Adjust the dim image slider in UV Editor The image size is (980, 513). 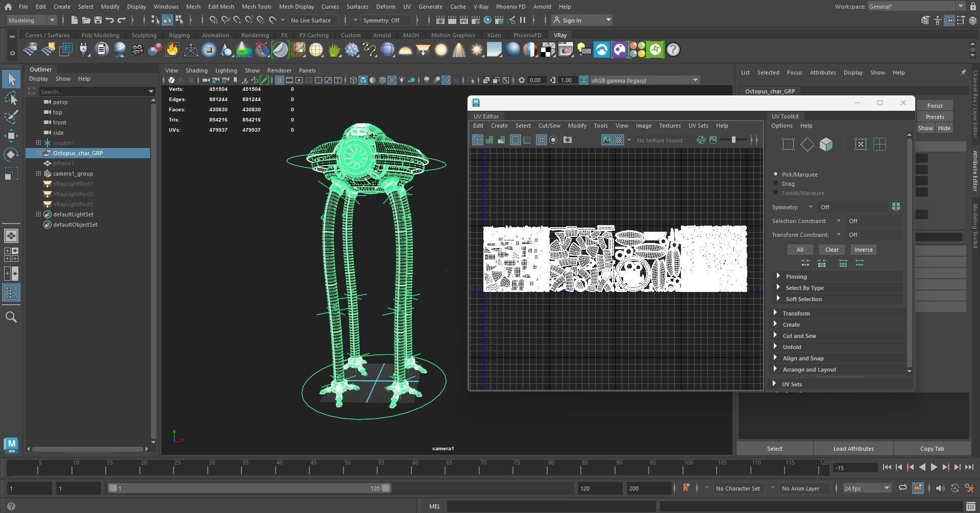[x=733, y=140]
